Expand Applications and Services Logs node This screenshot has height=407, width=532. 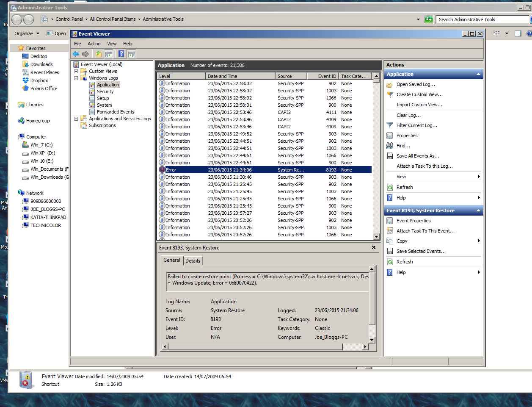[76, 119]
